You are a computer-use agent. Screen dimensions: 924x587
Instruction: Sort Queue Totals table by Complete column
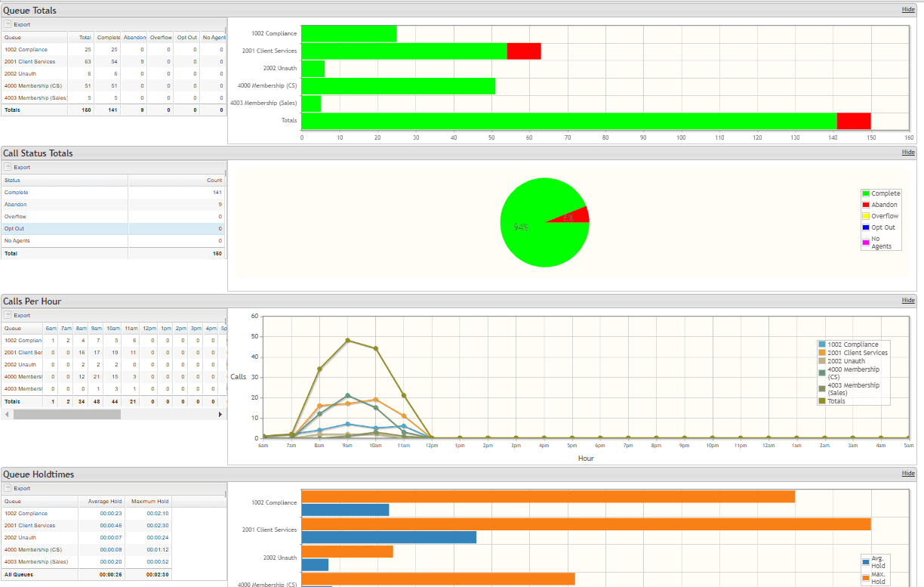click(x=108, y=37)
